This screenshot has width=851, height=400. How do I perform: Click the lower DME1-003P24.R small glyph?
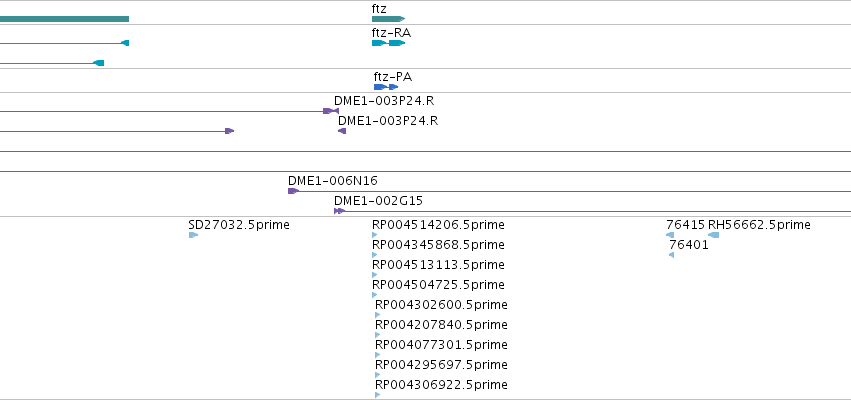click(342, 131)
